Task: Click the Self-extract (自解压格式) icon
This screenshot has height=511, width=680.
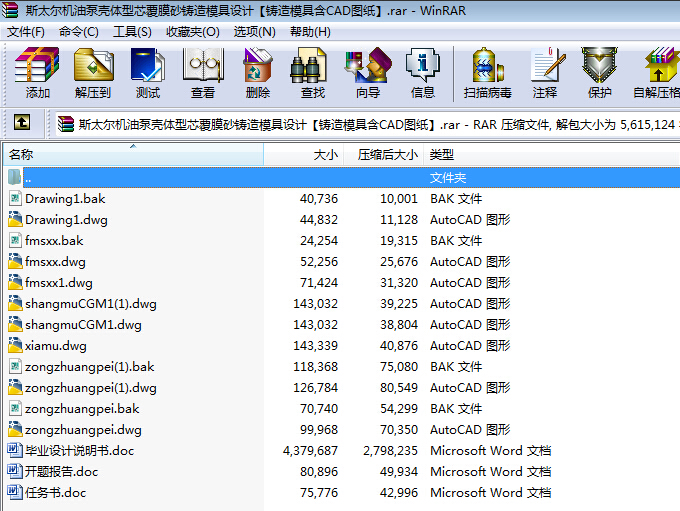Action: click(x=662, y=65)
